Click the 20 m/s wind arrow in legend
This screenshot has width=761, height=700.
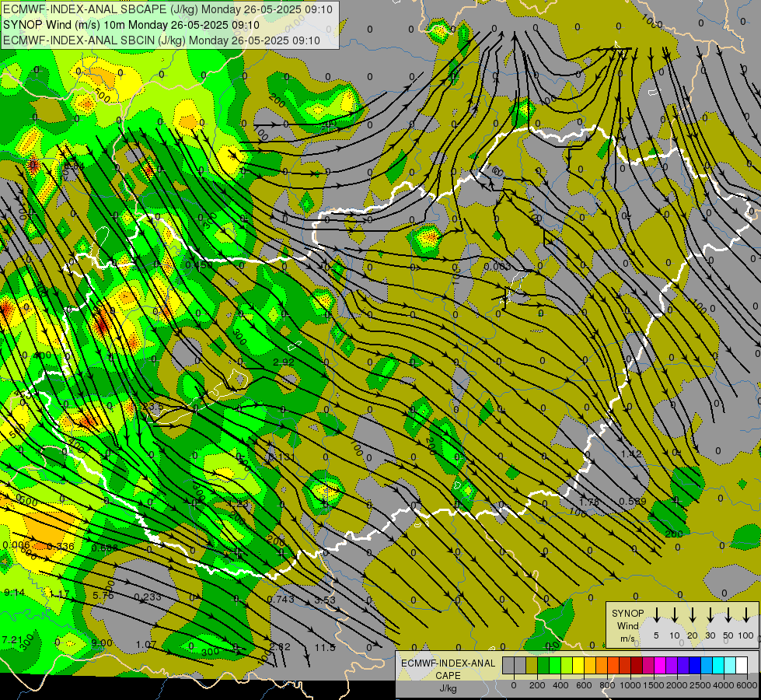pyautogui.click(x=692, y=614)
